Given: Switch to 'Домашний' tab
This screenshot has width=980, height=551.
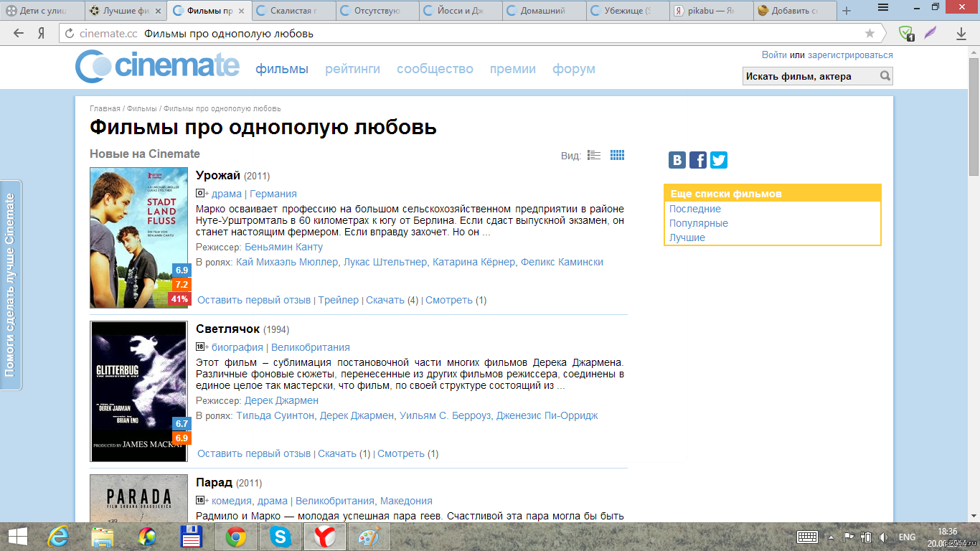Looking at the screenshot, I should (x=545, y=11).
